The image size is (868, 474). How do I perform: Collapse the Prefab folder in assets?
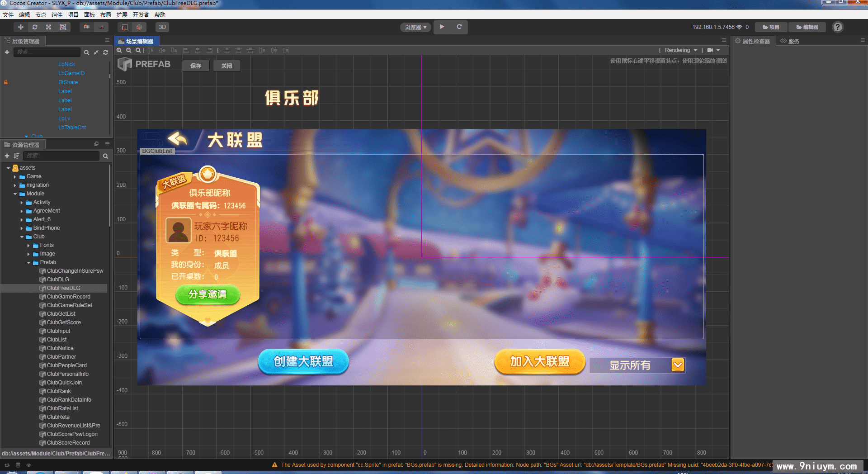click(28, 262)
